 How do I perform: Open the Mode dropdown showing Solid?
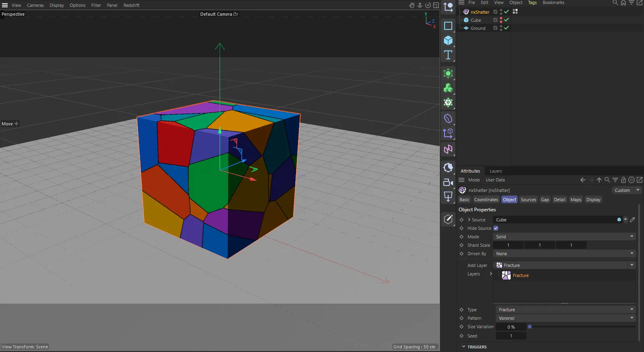point(564,237)
